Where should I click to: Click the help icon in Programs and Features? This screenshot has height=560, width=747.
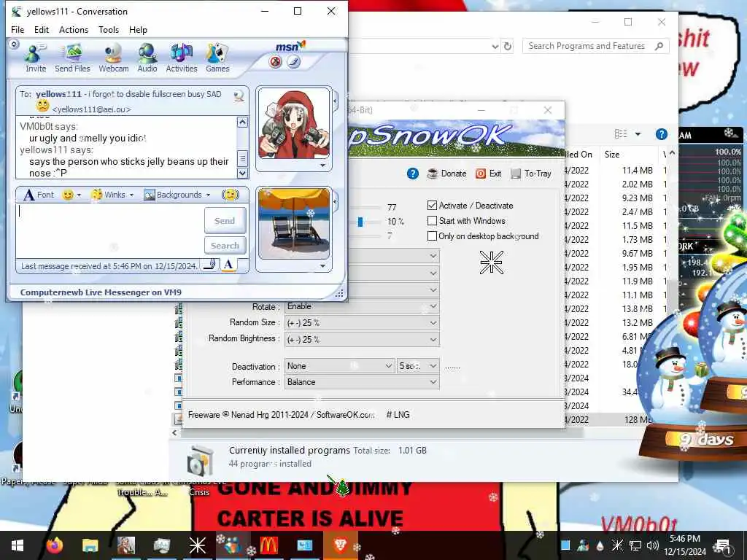click(661, 134)
